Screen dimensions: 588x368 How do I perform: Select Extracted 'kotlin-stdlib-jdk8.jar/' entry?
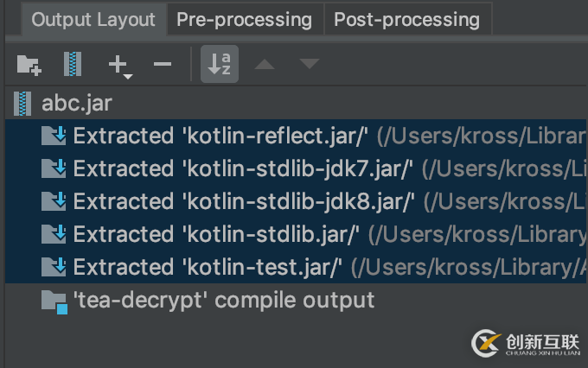point(244,201)
